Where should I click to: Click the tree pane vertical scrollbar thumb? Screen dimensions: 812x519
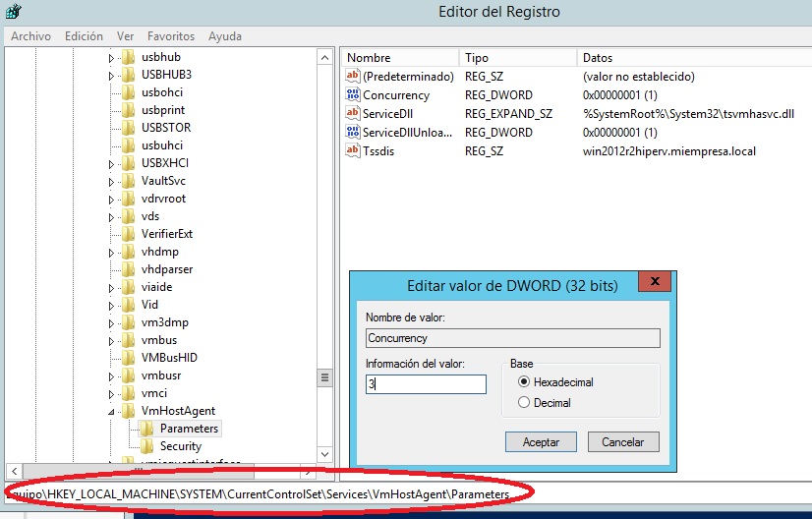(325, 378)
